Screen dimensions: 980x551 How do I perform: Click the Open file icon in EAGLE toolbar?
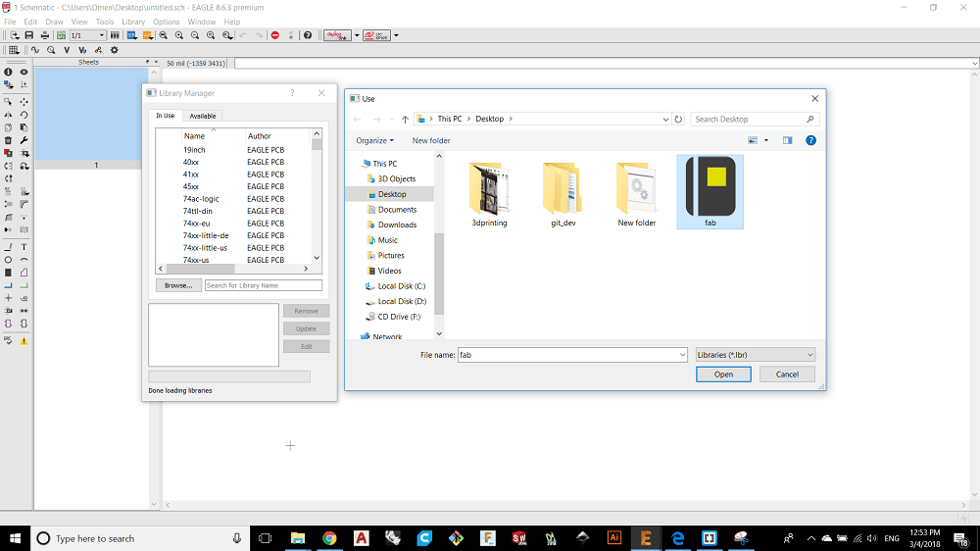coord(14,35)
